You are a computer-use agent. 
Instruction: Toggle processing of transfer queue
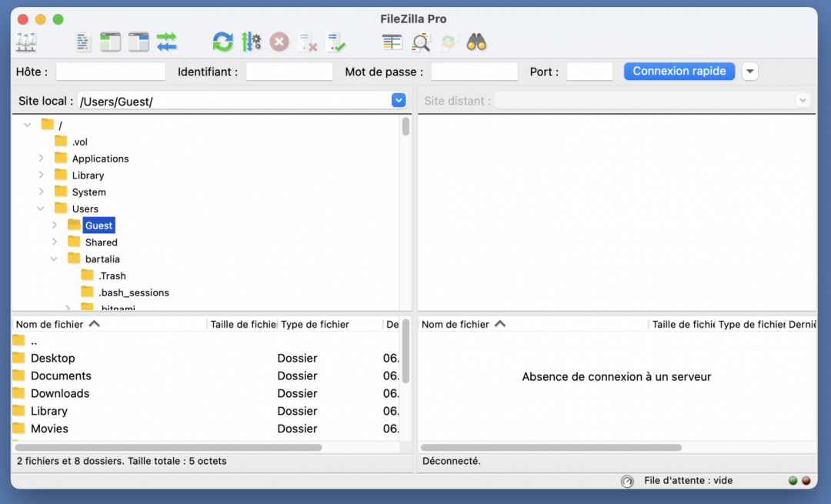pyautogui.click(x=251, y=42)
